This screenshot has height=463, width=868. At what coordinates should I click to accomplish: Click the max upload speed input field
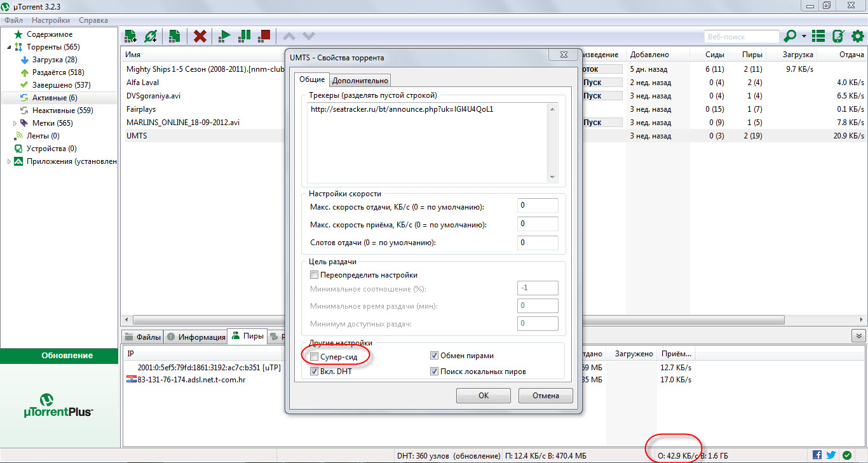pyautogui.click(x=538, y=206)
